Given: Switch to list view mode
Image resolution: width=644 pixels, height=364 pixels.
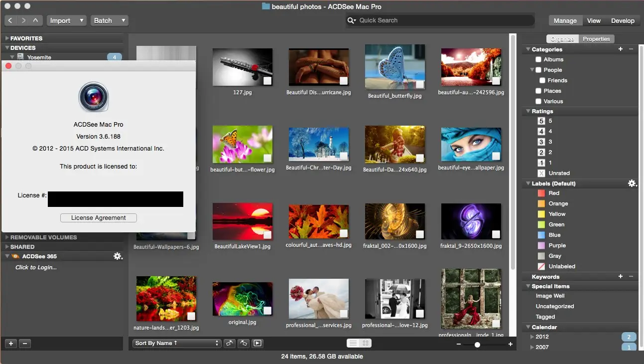Looking at the screenshot, I should 353,343.
